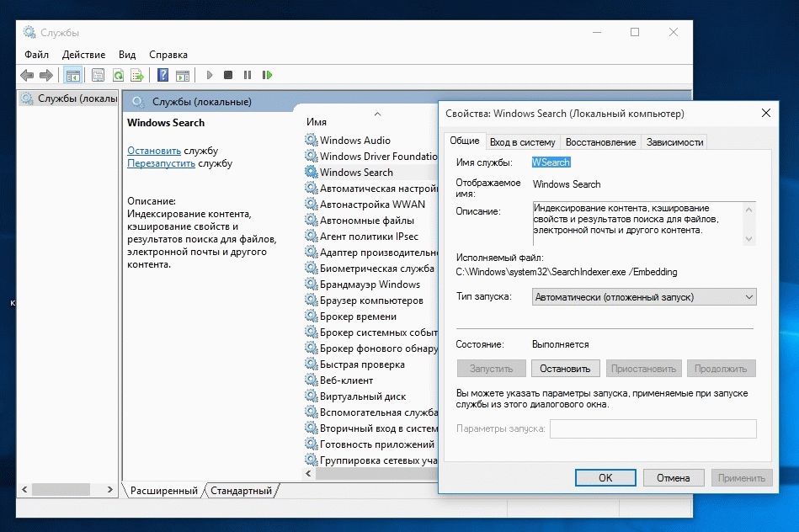Viewport: 799px width, 532px height.
Task: Click left arrow of tree pane scrollbar
Action: tap(24, 489)
